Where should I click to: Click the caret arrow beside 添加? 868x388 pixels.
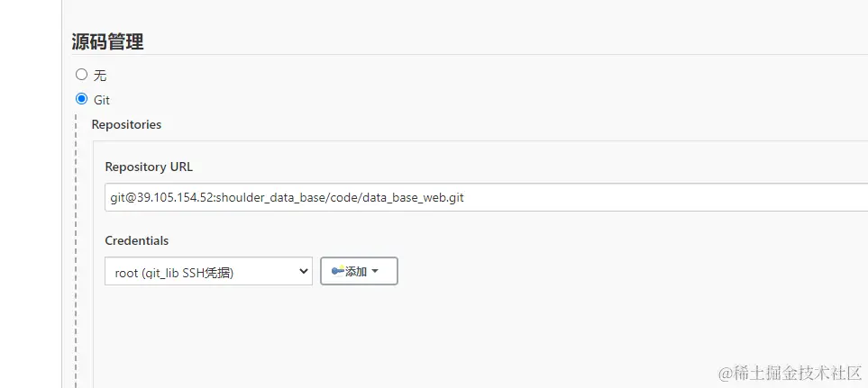pyautogui.click(x=375, y=271)
